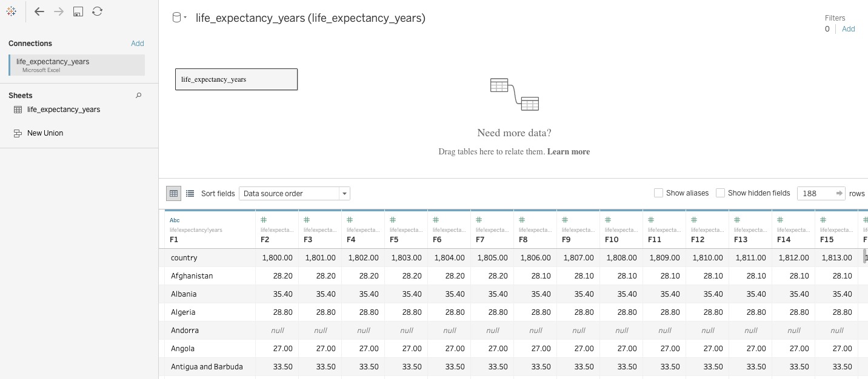Switch to metadata list view
The height and width of the screenshot is (379, 868).
pyautogui.click(x=190, y=194)
